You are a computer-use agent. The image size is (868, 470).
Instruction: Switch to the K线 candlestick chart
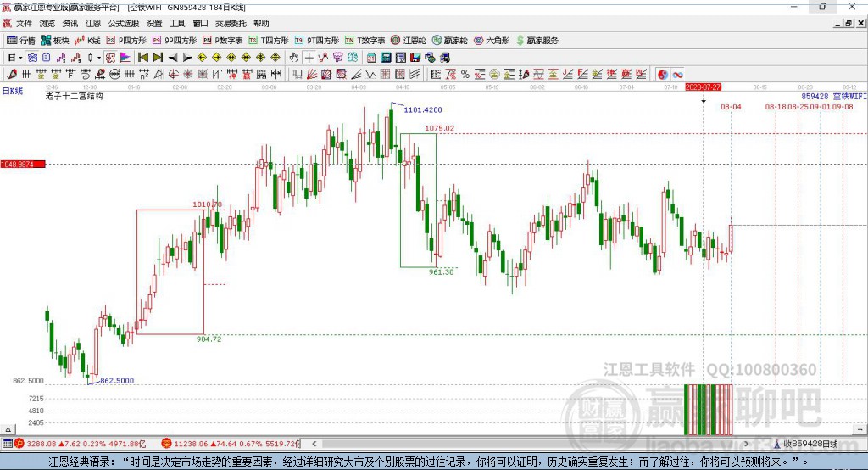point(88,41)
